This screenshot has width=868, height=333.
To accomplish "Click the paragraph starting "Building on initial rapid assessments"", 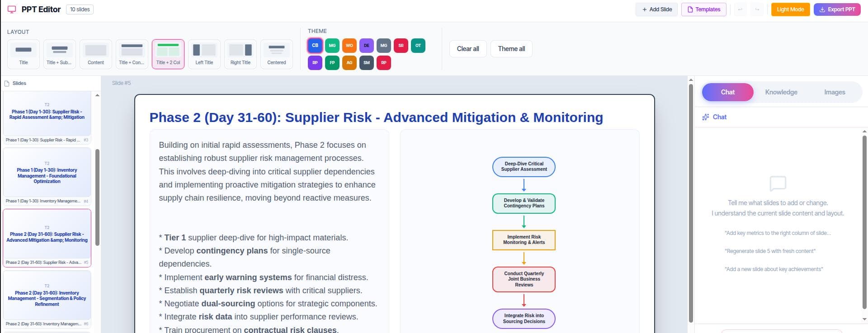I will tap(267, 172).
